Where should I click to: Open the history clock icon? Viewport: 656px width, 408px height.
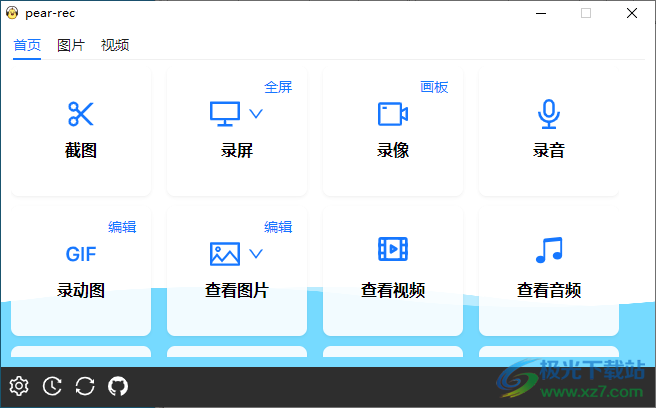[52, 386]
